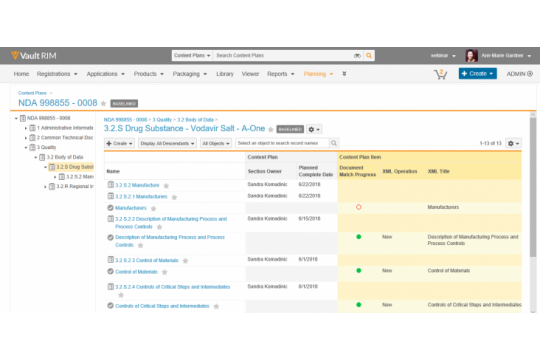The width and height of the screenshot is (540, 360).
Task: Open the Home tab
Action: click(x=21, y=74)
